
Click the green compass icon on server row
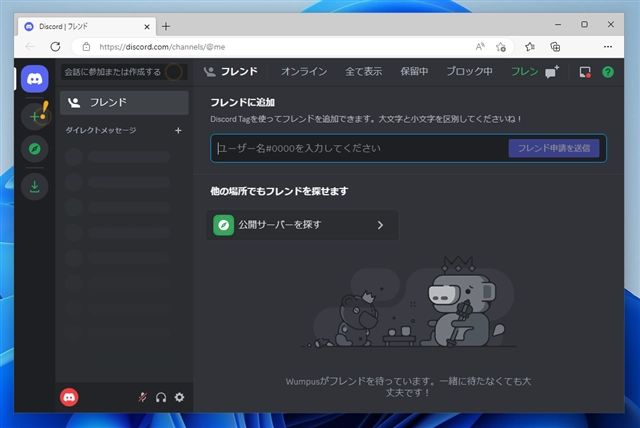224,225
